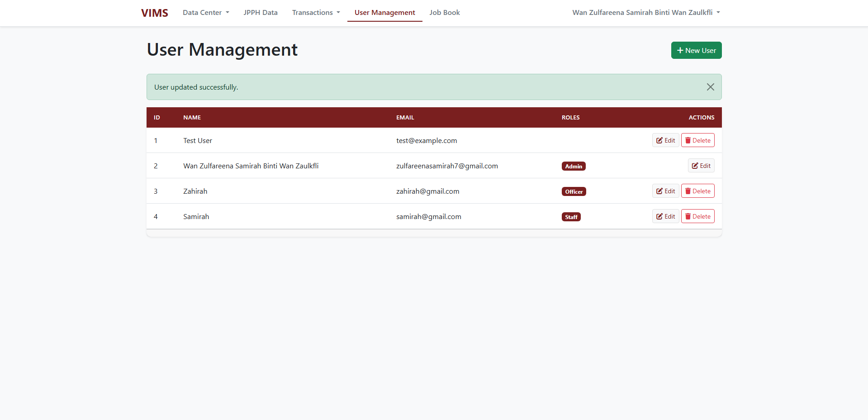Image resolution: width=868 pixels, height=420 pixels.
Task: Click the Edit button for Test User
Action: click(665, 140)
